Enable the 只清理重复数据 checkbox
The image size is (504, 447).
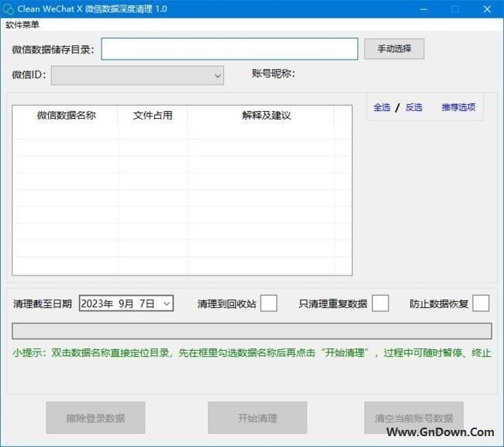[x=380, y=303]
